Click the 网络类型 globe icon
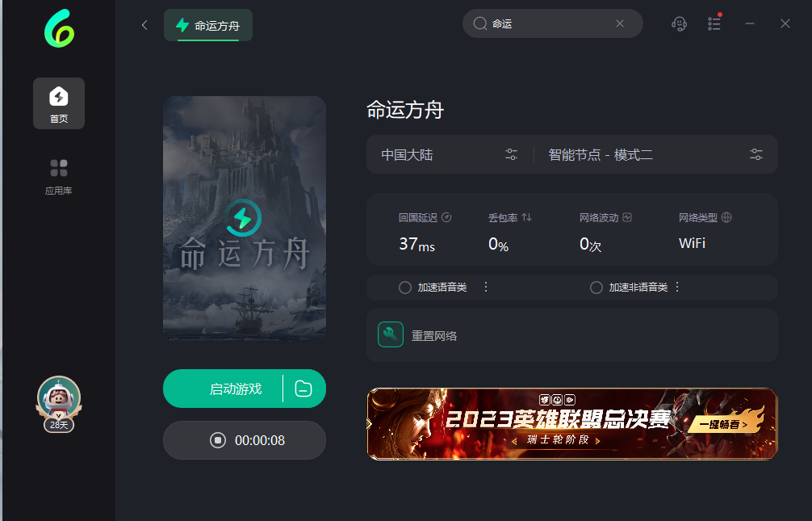This screenshot has height=521, width=812. pos(726,217)
